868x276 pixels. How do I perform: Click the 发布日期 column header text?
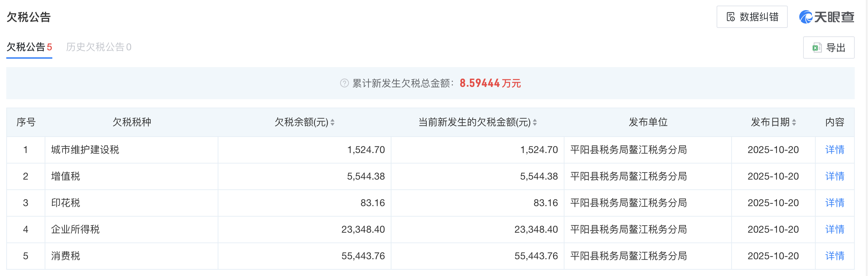pos(770,122)
